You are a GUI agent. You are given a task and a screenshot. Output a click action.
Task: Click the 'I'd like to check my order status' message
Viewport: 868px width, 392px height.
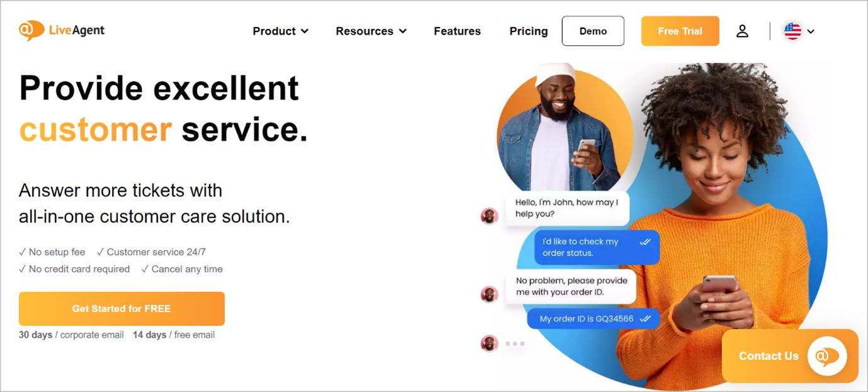click(597, 247)
